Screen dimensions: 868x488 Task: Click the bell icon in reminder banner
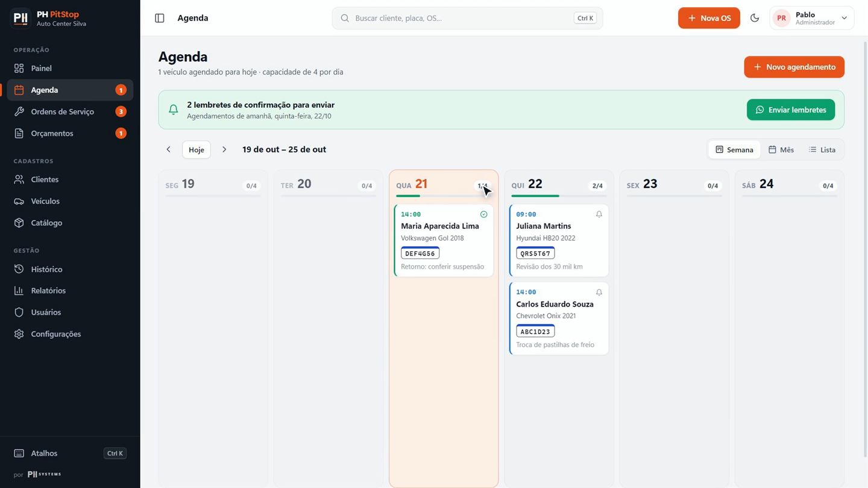point(174,110)
